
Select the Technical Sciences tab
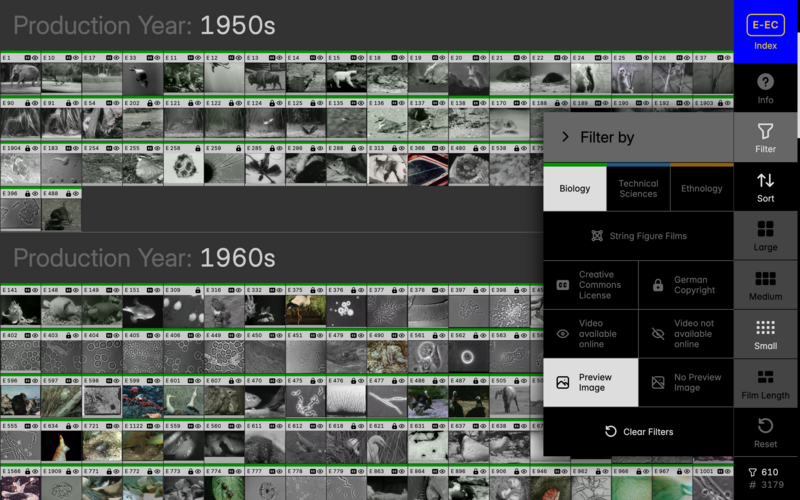(x=638, y=188)
